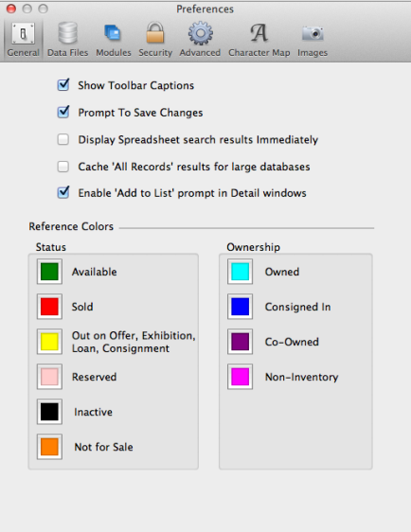Open the Data Files preferences pane
This screenshot has width=411, height=532.
coord(67,40)
